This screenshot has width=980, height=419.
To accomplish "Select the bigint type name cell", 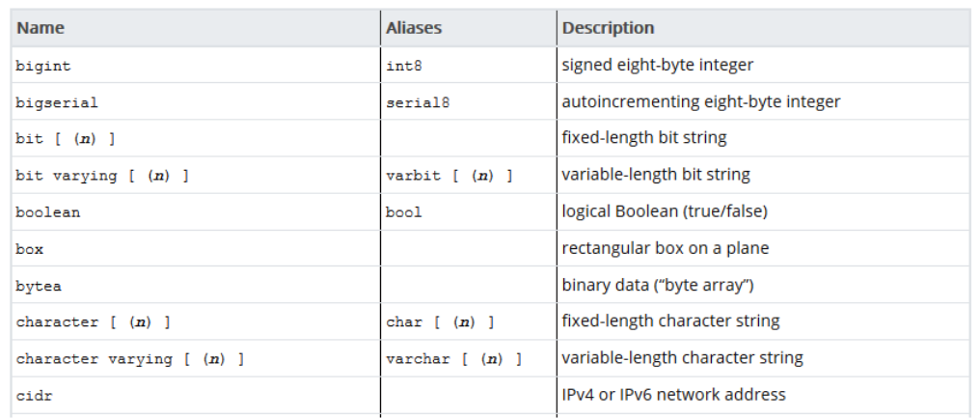I will click(43, 66).
